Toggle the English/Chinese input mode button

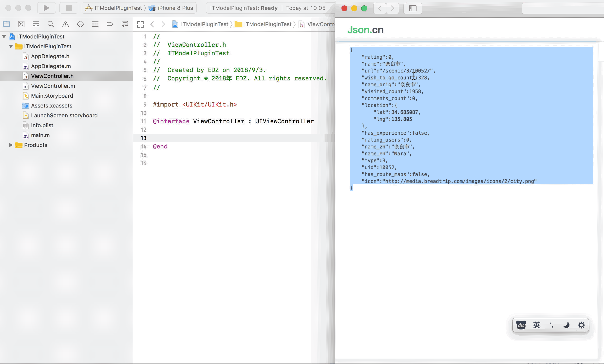point(537,325)
